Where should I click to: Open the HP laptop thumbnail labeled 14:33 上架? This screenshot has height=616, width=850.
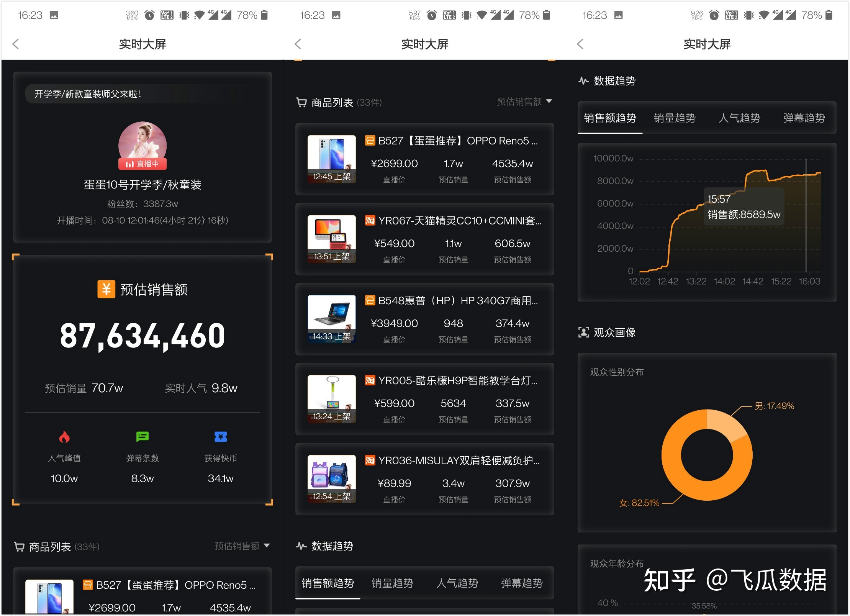[332, 319]
